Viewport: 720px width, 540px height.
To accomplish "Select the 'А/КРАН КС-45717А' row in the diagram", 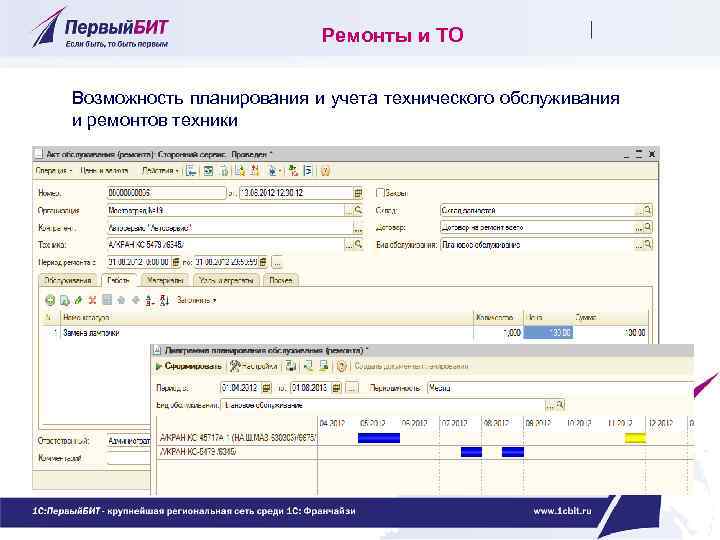I will click(237, 438).
